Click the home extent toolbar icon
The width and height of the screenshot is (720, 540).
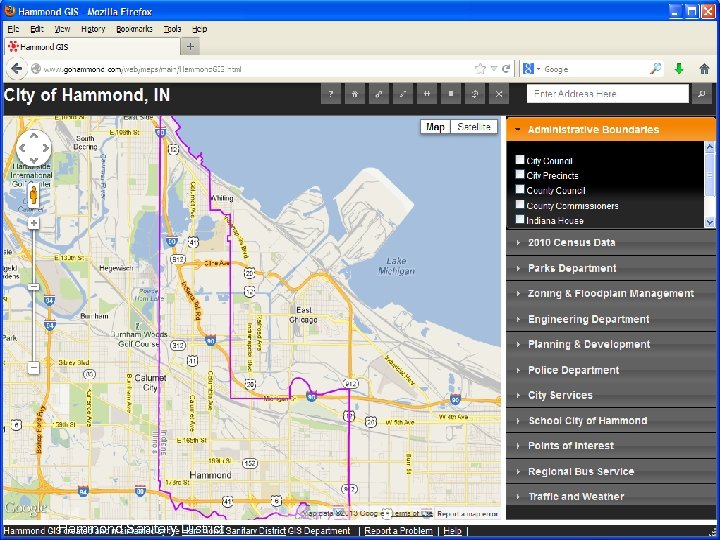pyautogui.click(x=354, y=94)
